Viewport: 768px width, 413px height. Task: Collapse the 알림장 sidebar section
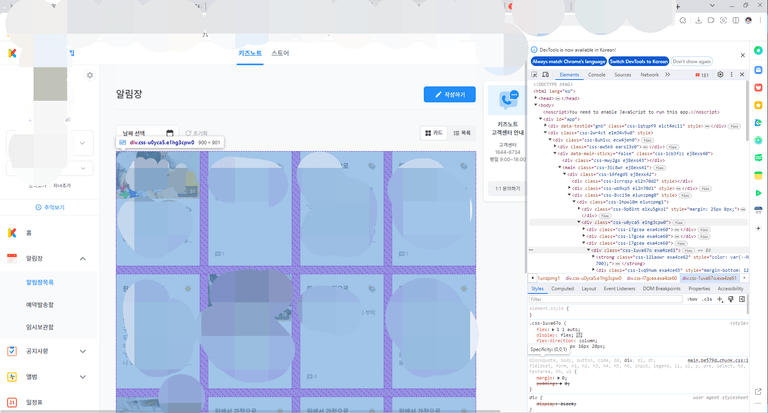click(x=82, y=259)
